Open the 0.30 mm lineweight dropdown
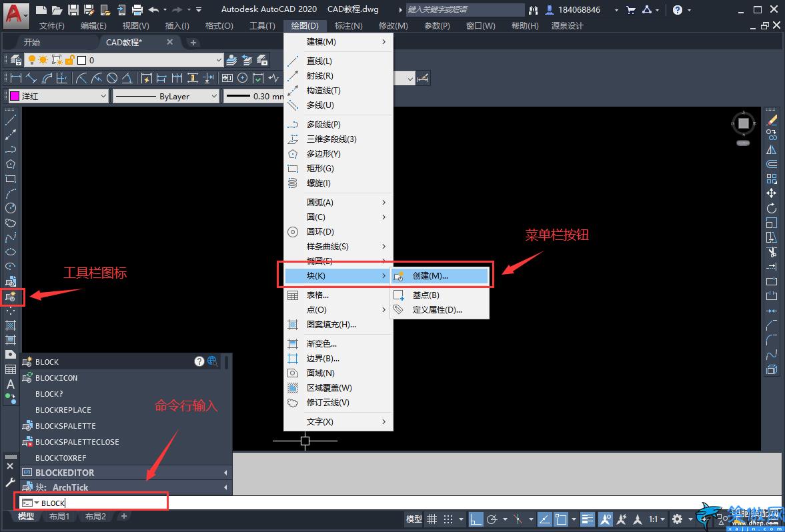 coord(254,96)
